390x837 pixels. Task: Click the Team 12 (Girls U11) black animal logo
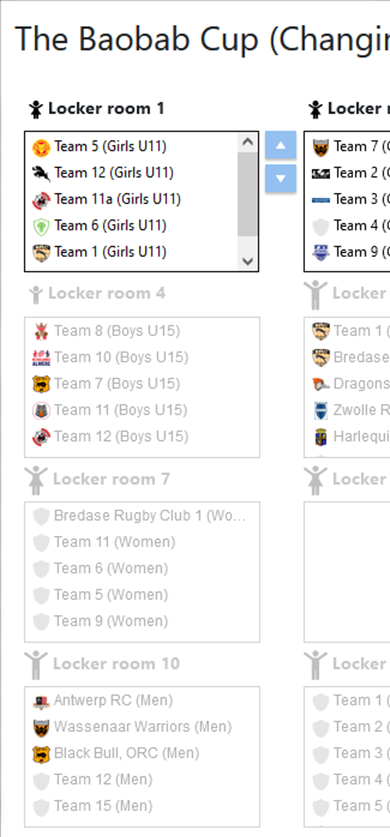[41, 173]
